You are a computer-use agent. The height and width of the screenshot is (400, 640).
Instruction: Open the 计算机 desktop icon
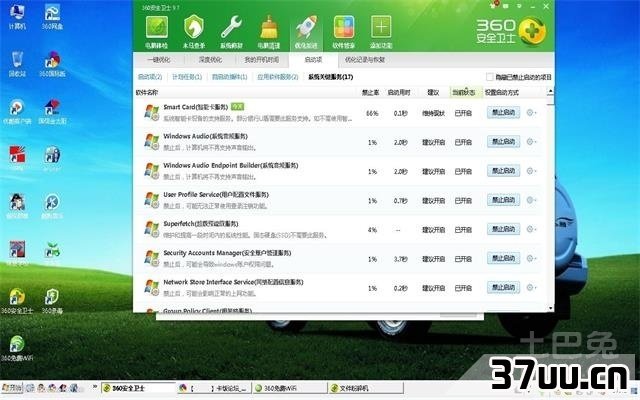pos(17,16)
